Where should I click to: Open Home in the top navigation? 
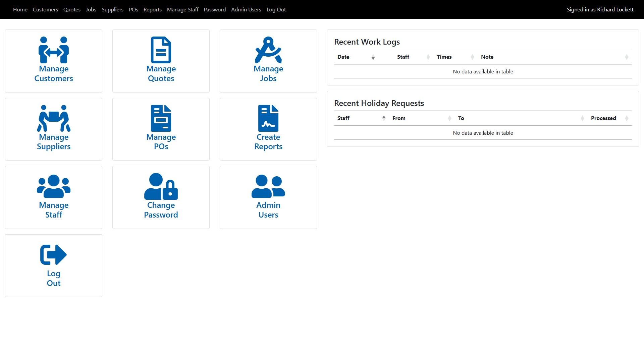click(x=20, y=9)
